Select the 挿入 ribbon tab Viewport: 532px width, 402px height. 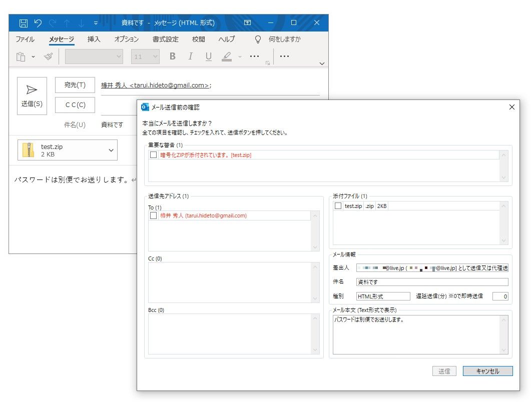(94, 39)
